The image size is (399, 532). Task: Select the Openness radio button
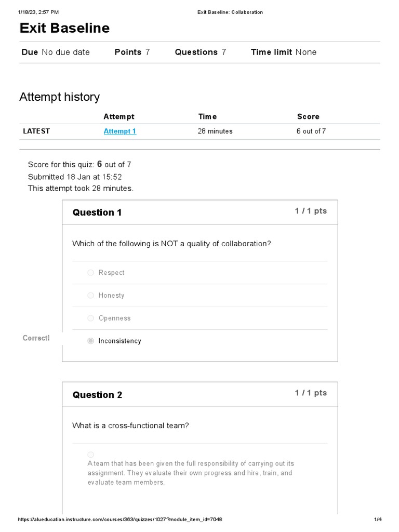pos(91,318)
